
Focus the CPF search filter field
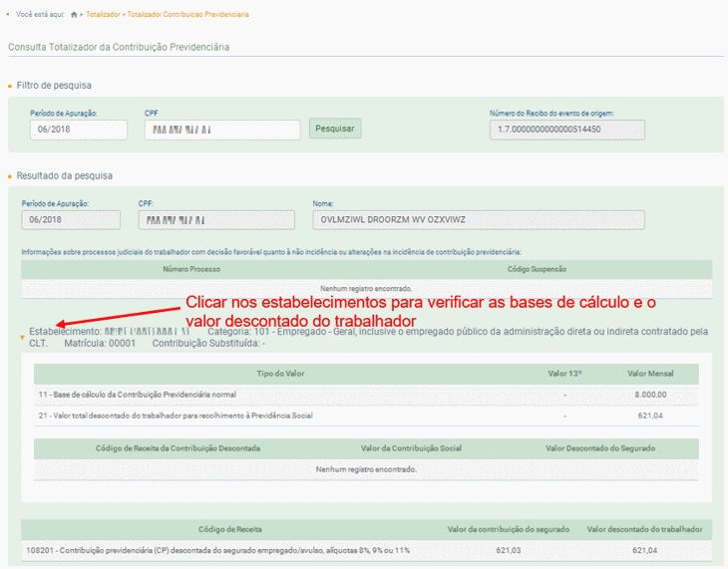tap(221, 130)
